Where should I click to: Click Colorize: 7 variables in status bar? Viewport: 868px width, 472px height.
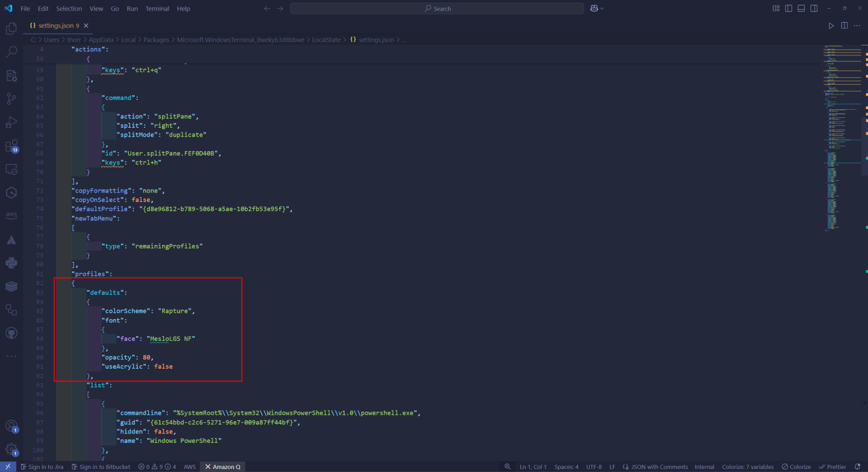point(748,467)
